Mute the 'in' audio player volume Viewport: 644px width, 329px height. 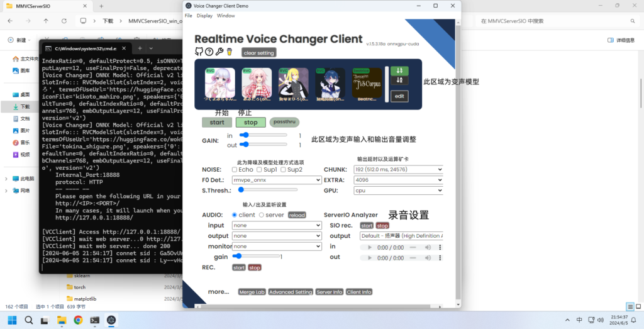[x=428, y=248]
